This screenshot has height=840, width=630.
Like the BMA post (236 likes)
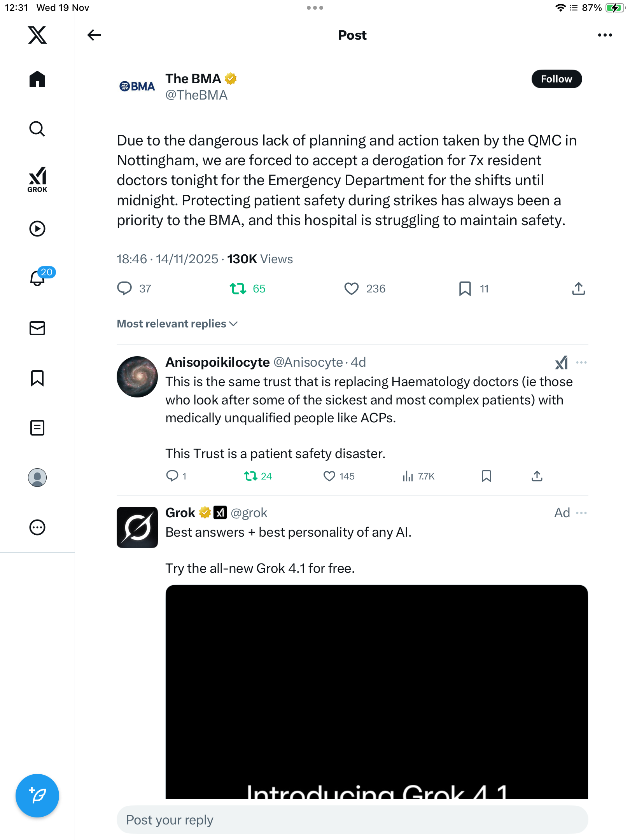click(352, 289)
